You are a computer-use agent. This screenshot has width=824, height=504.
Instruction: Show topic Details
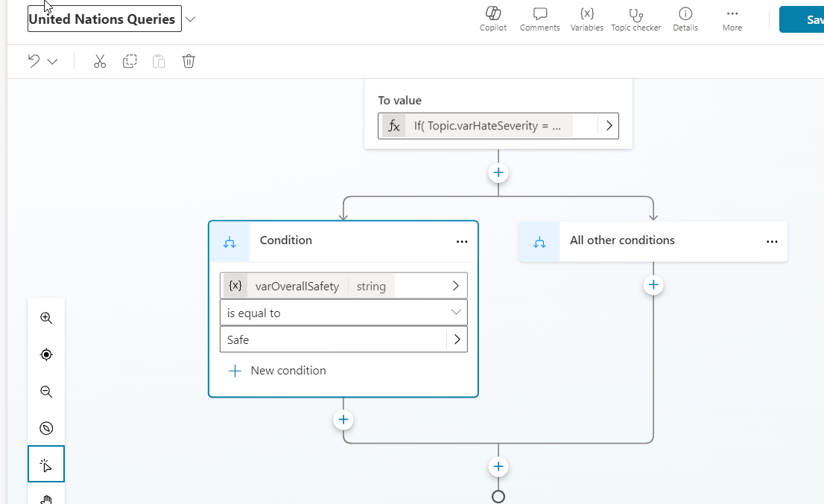pos(685,19)
